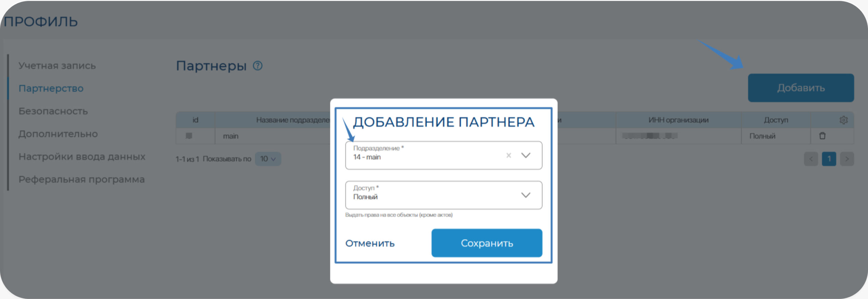This screenshot has height=299, width=868.
Task: Open Безопасность section in sidebar
Action: [53, 111]
